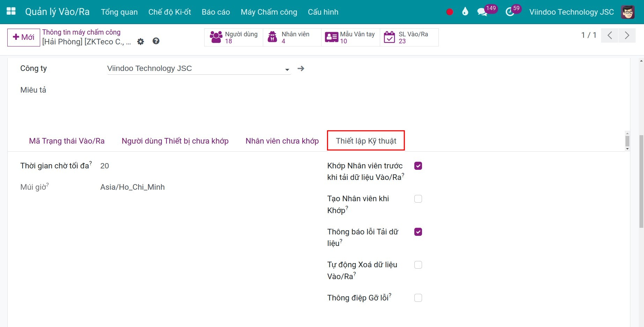Open the Nhân viên 4 smart button
The image size is (644, 327).
tap(292, 37)
